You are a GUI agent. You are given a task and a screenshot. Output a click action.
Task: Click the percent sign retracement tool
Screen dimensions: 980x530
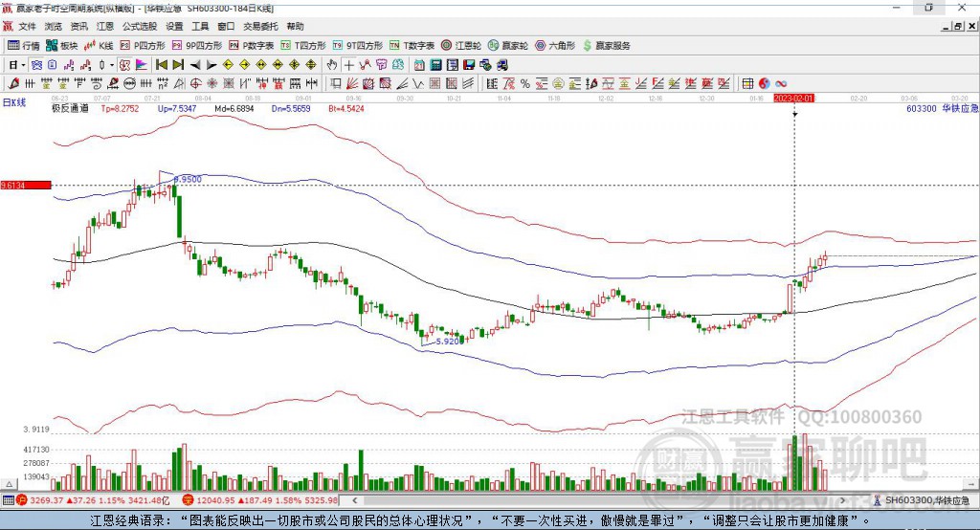point(525,84)
